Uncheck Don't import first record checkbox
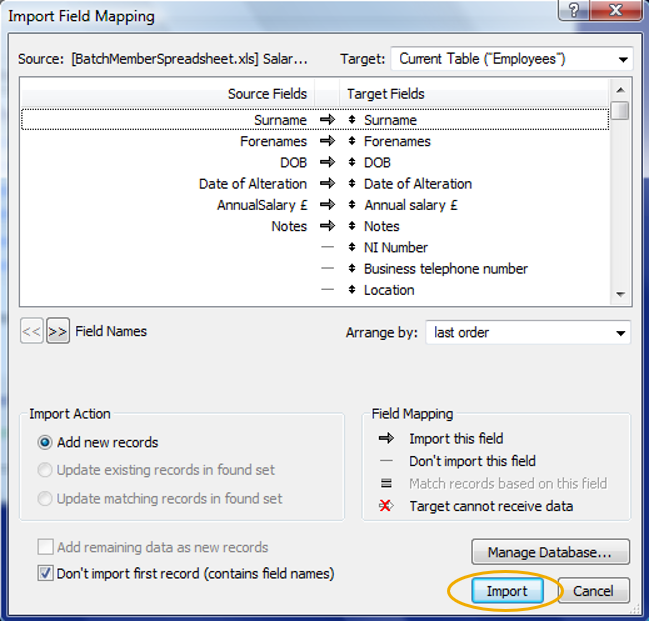Viewport: 653px width, 624px height. click(x=44, y=574)
